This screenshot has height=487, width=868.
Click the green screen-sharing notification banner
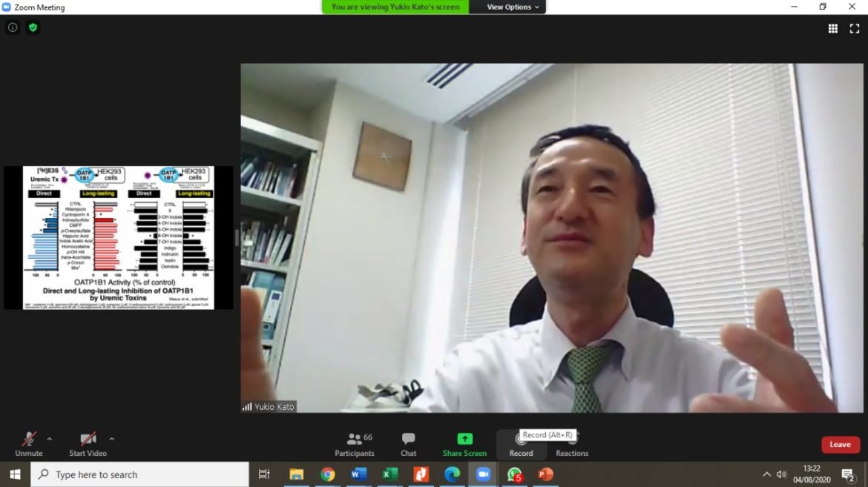coord(395,7)
